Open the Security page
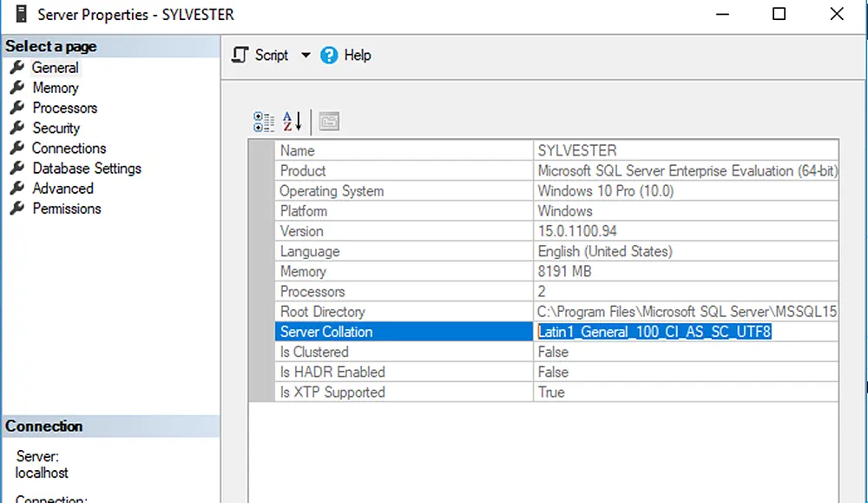This screenshot has height=503, width=868. coord(56,128)
